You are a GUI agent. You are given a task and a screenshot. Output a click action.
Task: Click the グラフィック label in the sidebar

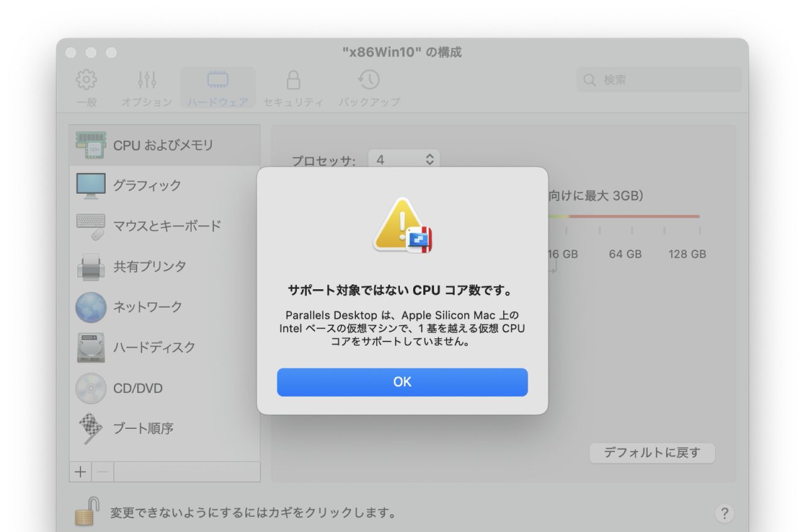147,186
